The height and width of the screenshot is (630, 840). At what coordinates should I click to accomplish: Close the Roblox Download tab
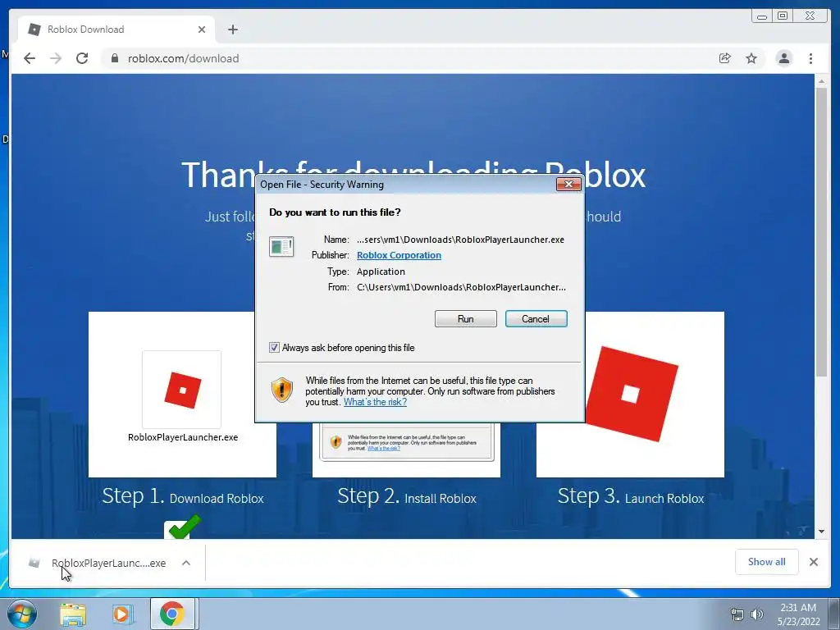point(202,30)
